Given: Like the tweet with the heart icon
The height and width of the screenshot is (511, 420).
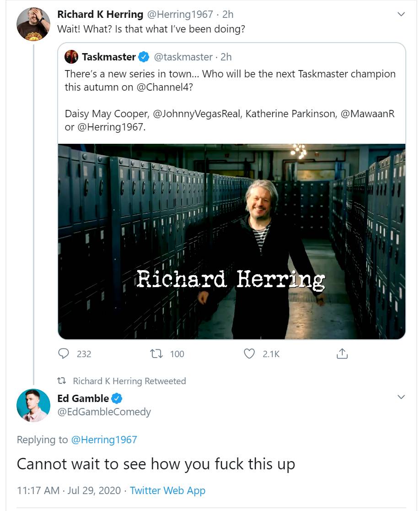Looking at the screenshot, I should coord(249,353).
